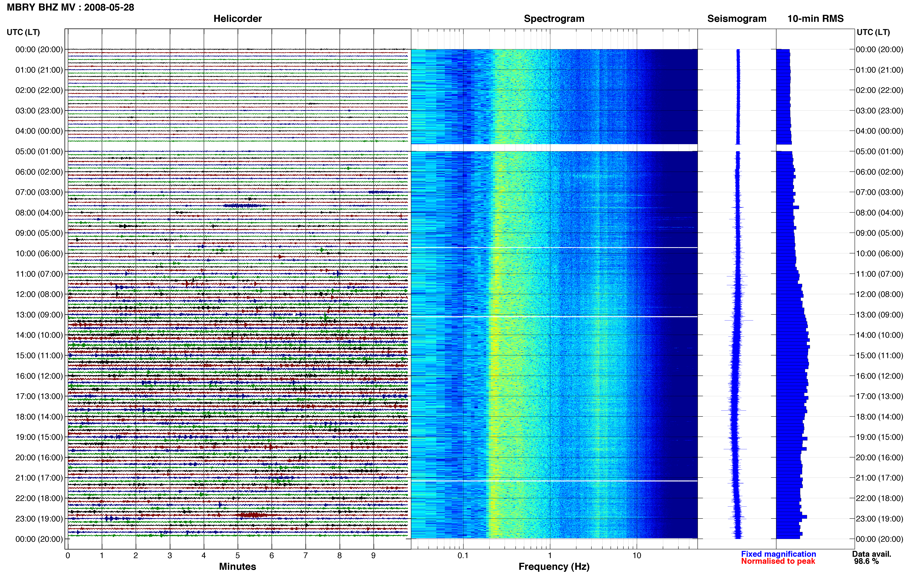Click the UTC (LT) label beside the RMS panel
Screen dimensions: 924x578
click(873, 32)
